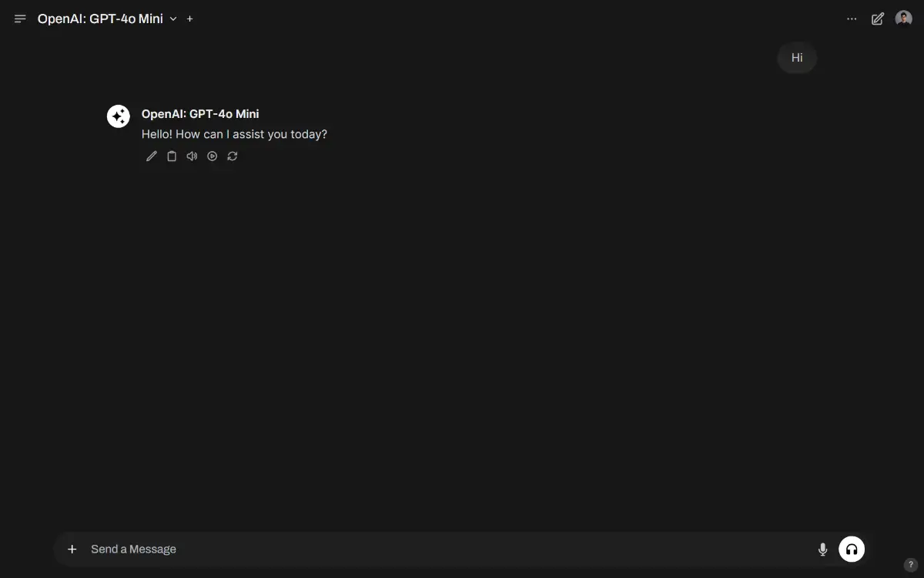Focus the "Send a Message" input field
The height and width of the screenshot is (578, 924).
[x=447, y=549]
